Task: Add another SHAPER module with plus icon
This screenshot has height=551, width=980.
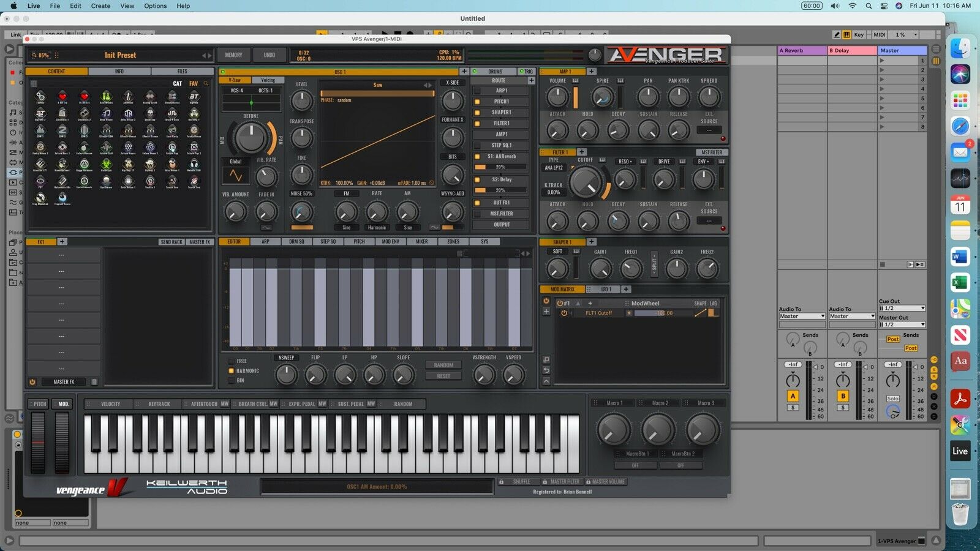Action: tap(592, 242)
